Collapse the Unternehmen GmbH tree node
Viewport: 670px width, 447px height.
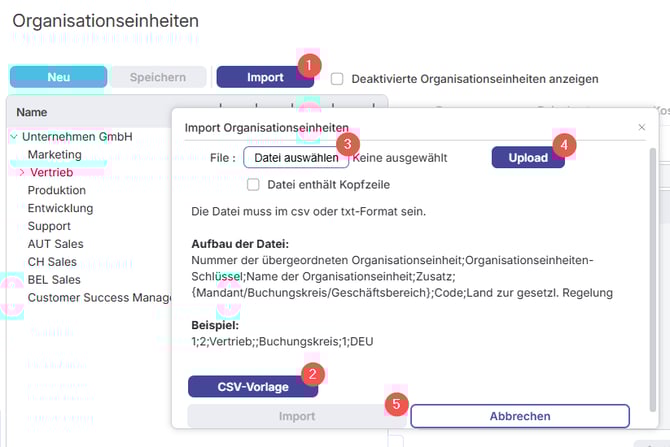(x=13, y=137)
